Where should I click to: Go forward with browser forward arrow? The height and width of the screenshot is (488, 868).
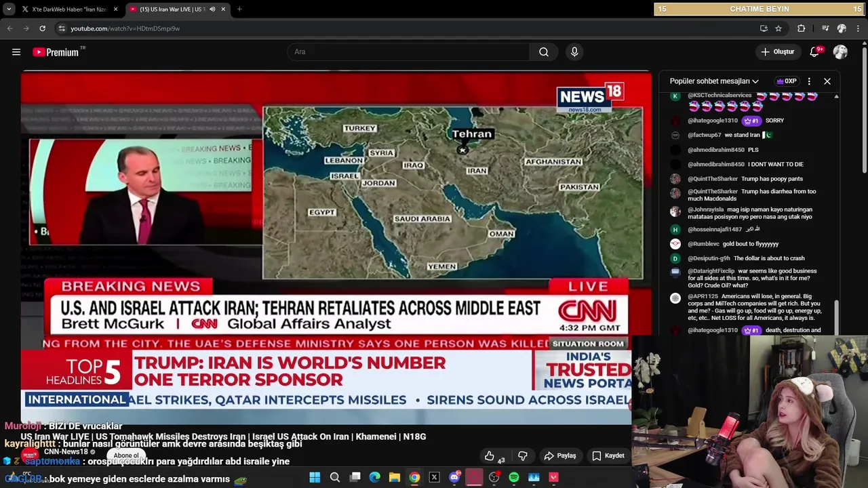coord(26,28)
